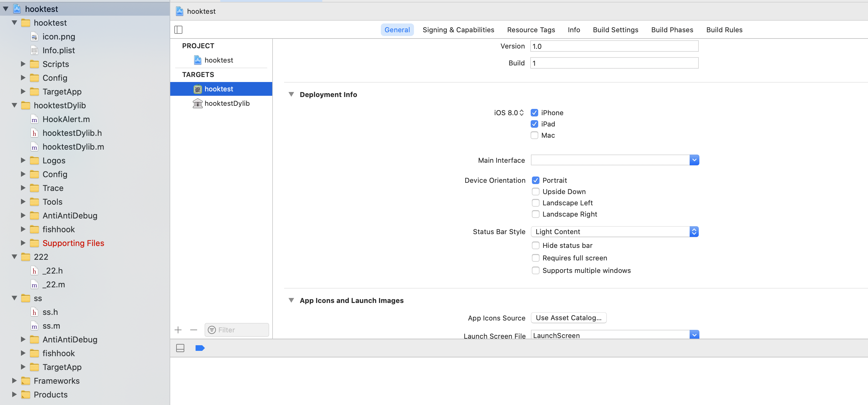Select HookAlert.m source file icon
This screenshot has width=868, height=405.
tap(34, 119)
